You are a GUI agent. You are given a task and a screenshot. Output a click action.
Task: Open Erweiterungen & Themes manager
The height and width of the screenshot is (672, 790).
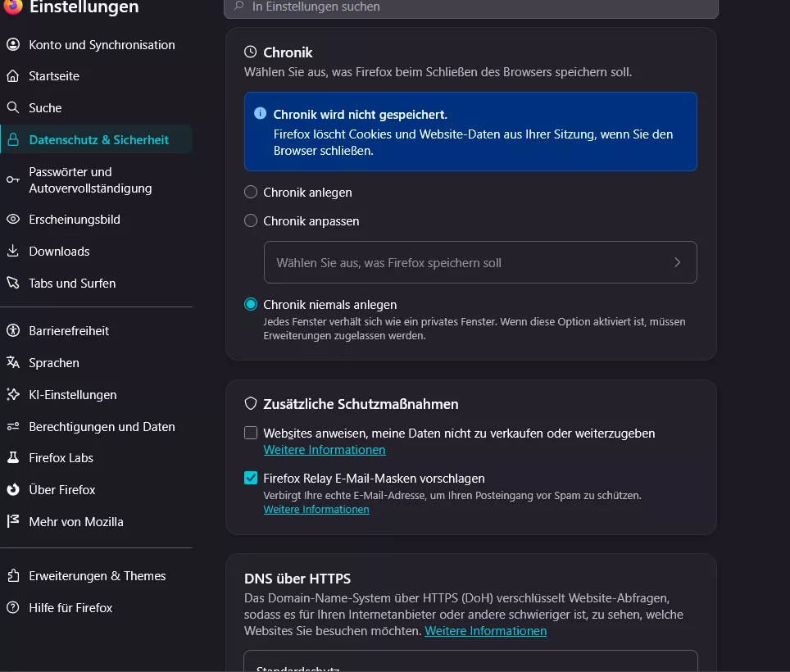[x=96, y=576]
